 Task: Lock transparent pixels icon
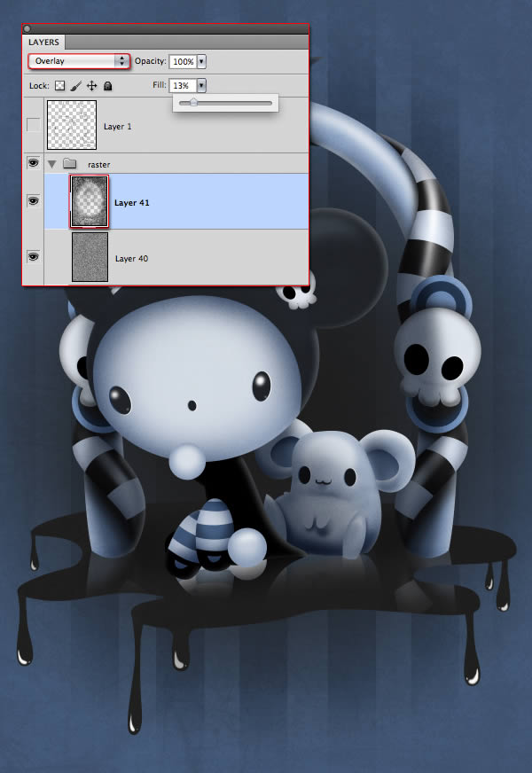[x=59, y=86]
